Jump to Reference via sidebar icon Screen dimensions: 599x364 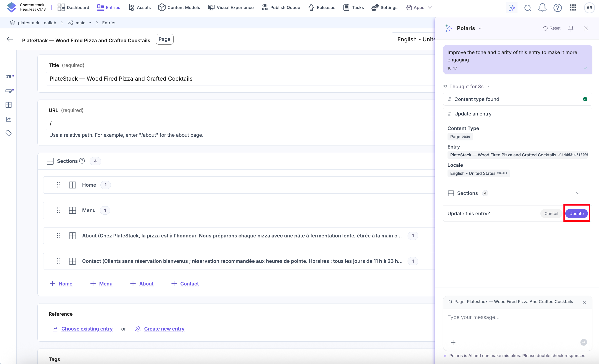point(9,119)
